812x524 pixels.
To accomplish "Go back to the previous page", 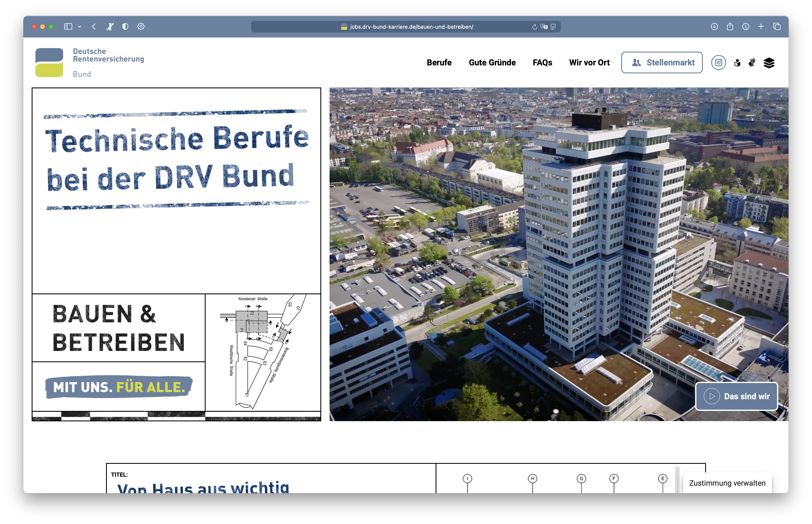I will pos(94,26).
